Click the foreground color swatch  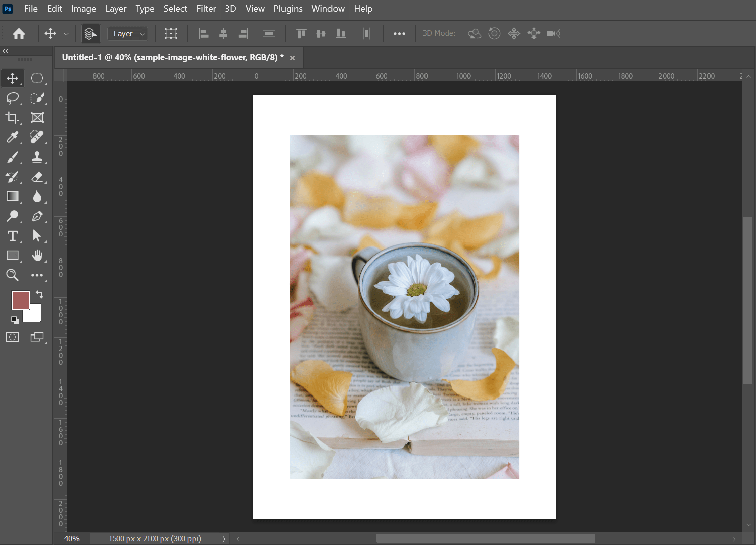pos(20,300)
